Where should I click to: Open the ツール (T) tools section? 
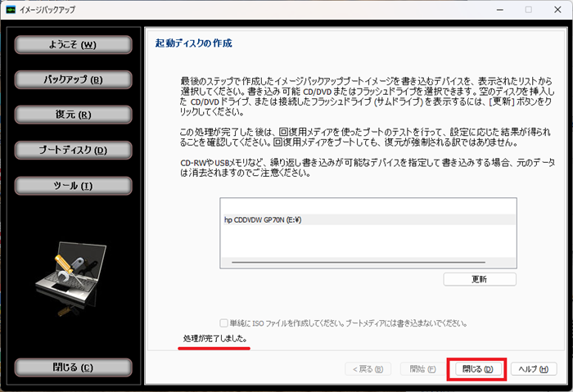(x=71, y=186)
